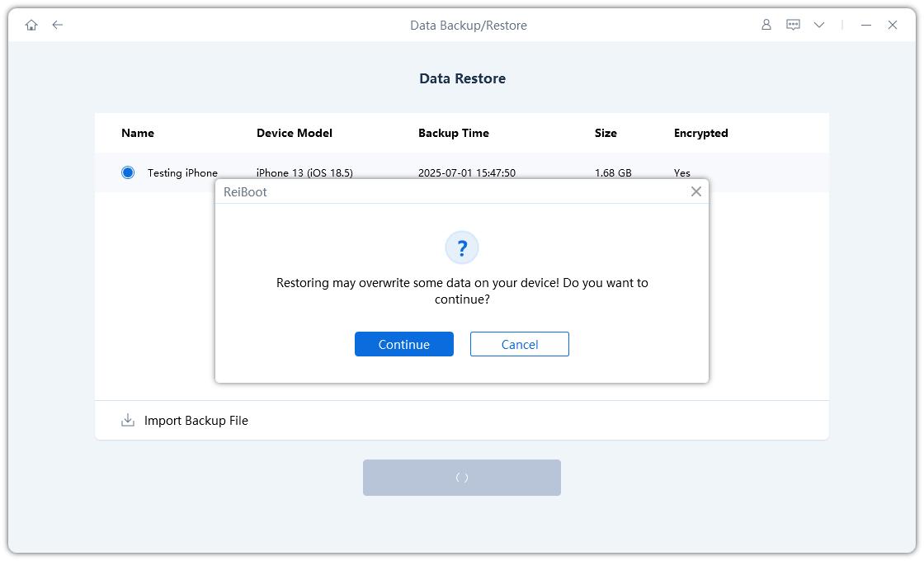Sort by Backup Time column header

click(x=454, y=133)
